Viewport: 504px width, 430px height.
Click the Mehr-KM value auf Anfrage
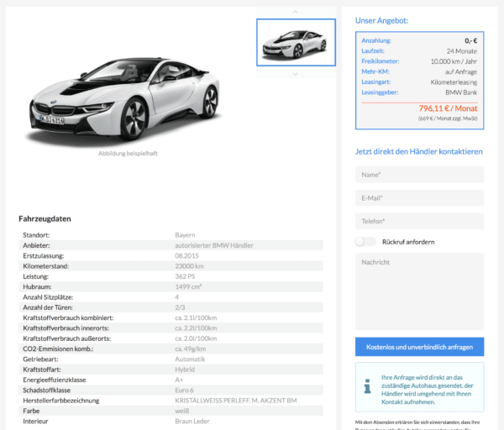click(461, 71)
